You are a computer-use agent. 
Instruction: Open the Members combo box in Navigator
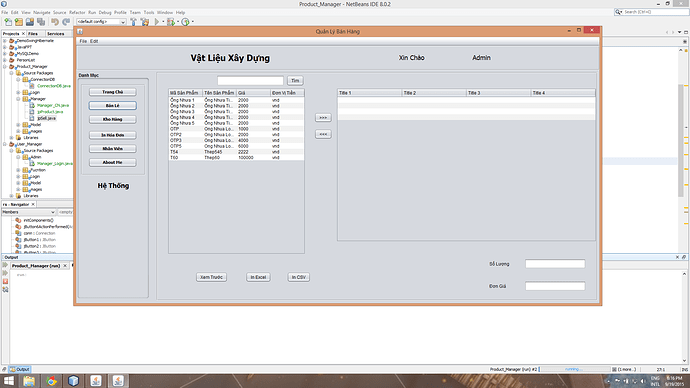(x=28, y=212)
